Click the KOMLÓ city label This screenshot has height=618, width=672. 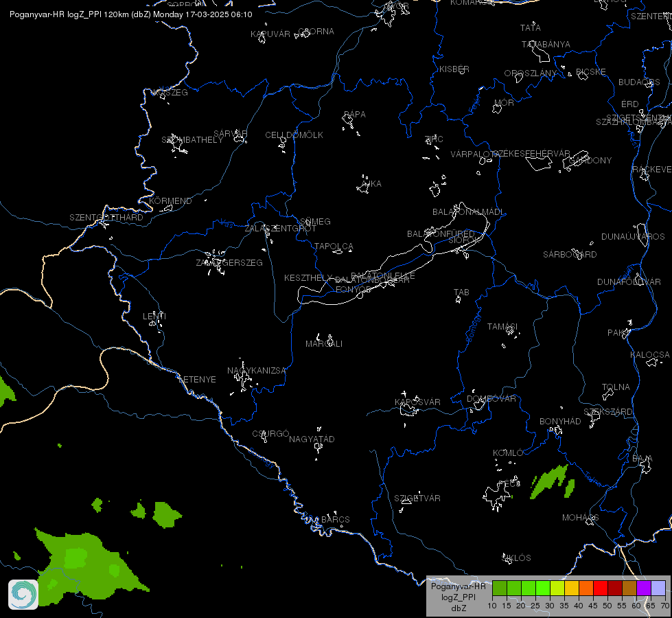pyautogui.click(x=508, y=453)
